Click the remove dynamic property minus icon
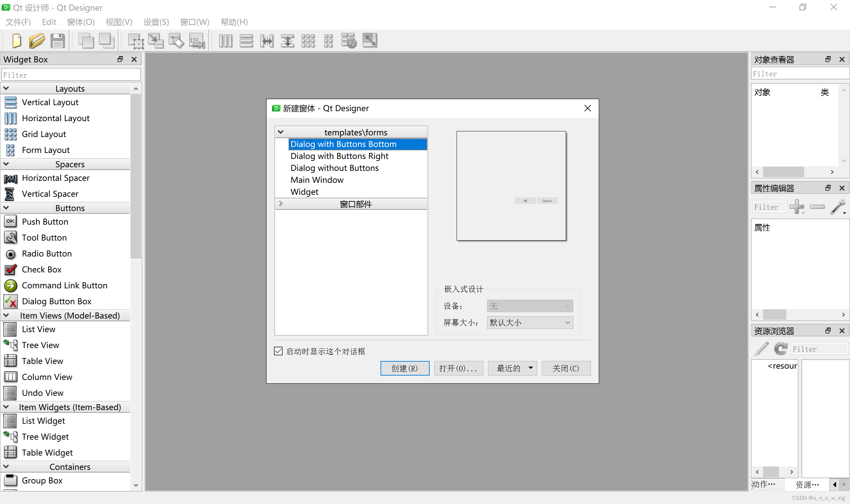 point(817,206)
